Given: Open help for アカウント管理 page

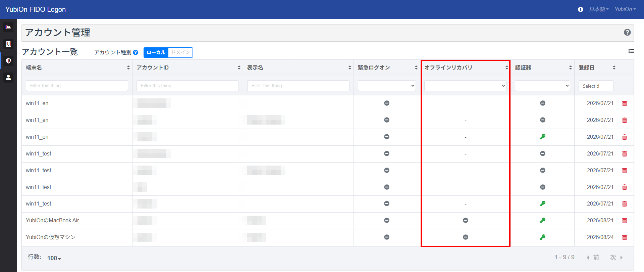Looking at the screenshot, I should (627, 32).
